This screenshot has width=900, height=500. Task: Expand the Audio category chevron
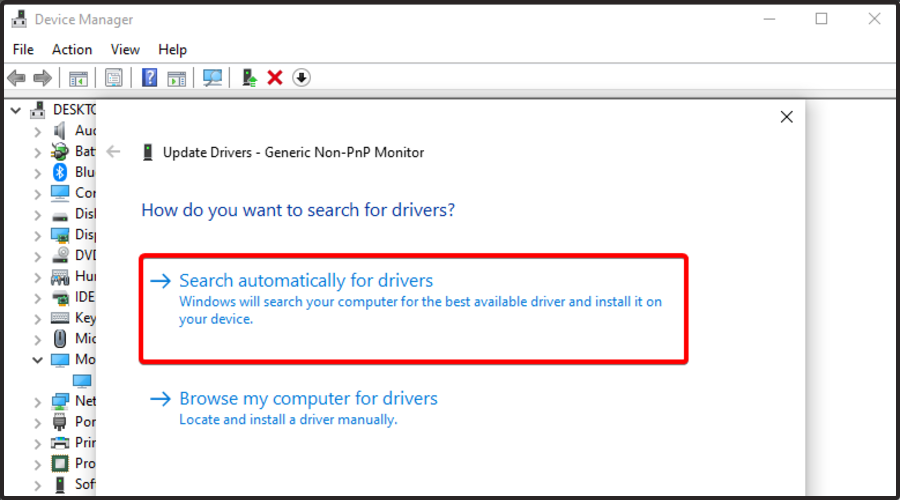pos(37,131)
